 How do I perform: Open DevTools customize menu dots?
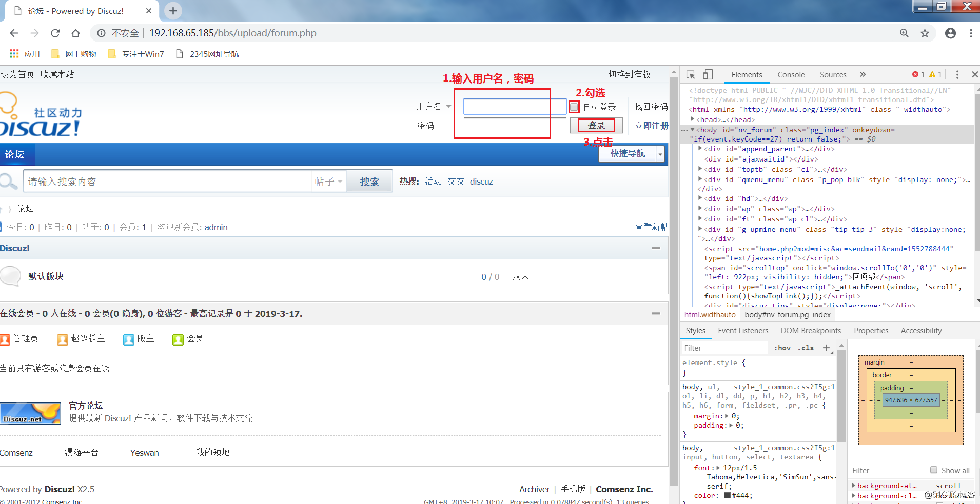click(x=957, y=75)
